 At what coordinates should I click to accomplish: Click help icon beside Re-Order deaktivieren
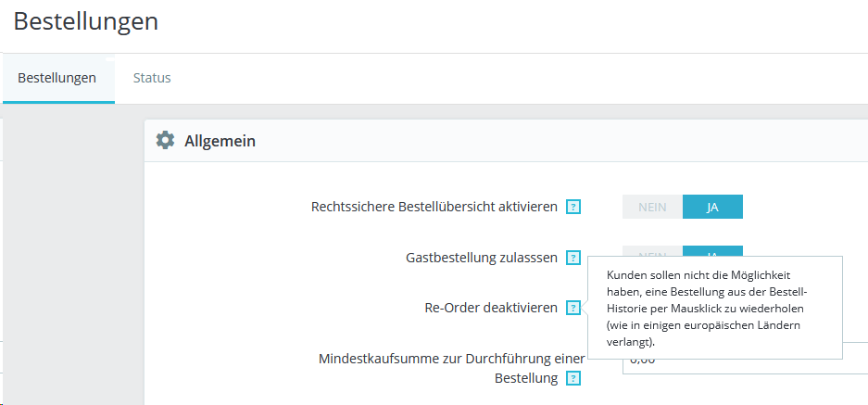click(573, 308)
